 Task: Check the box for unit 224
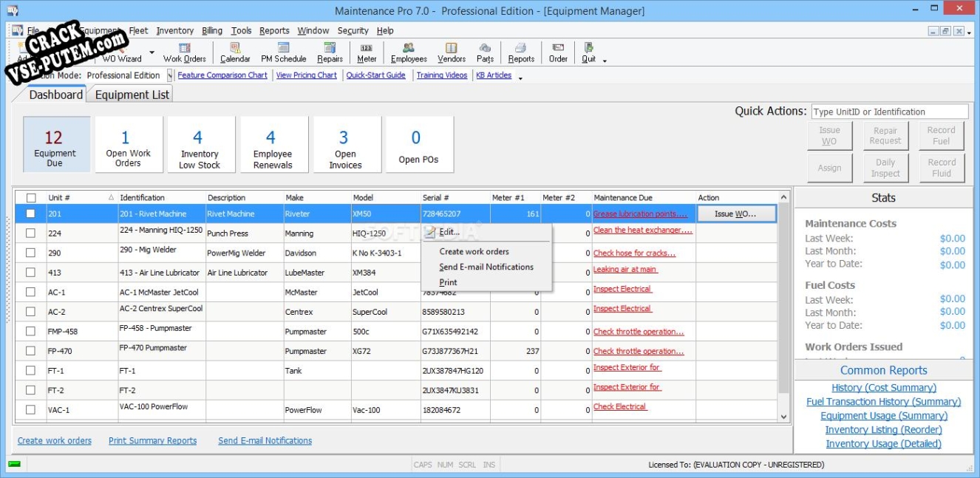31,233
